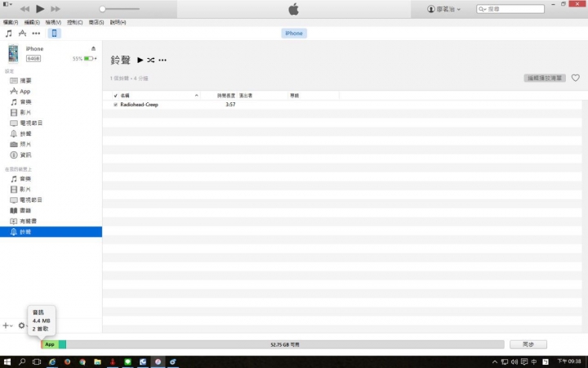Open the 控制(C) controls menu
The height and width of the screenshot is (368, 588).
74,23
